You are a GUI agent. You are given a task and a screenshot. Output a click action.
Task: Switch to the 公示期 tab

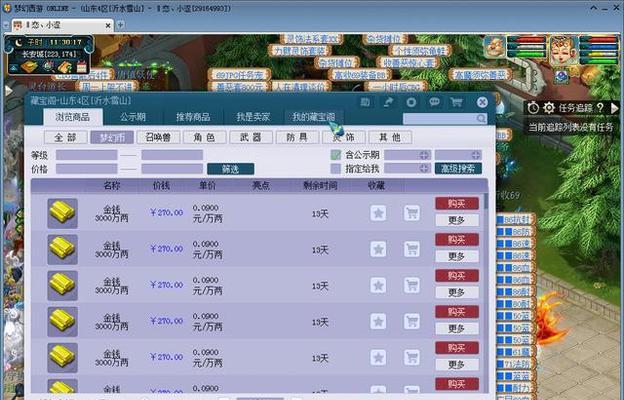tap(133, 117)
